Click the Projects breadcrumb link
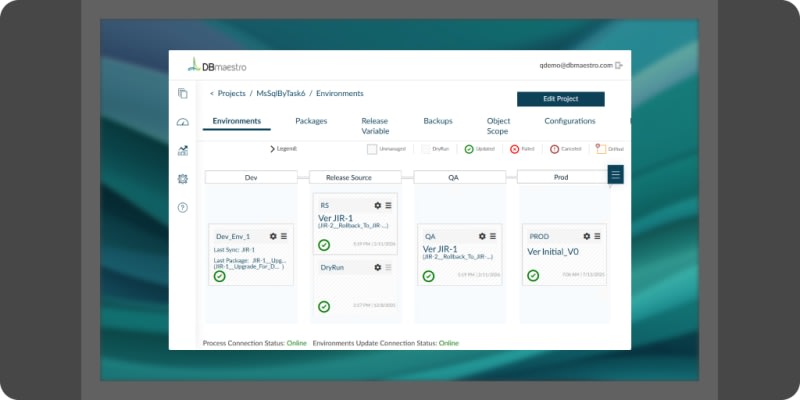Viewport: 800px width, 400px height. (232, 93)
